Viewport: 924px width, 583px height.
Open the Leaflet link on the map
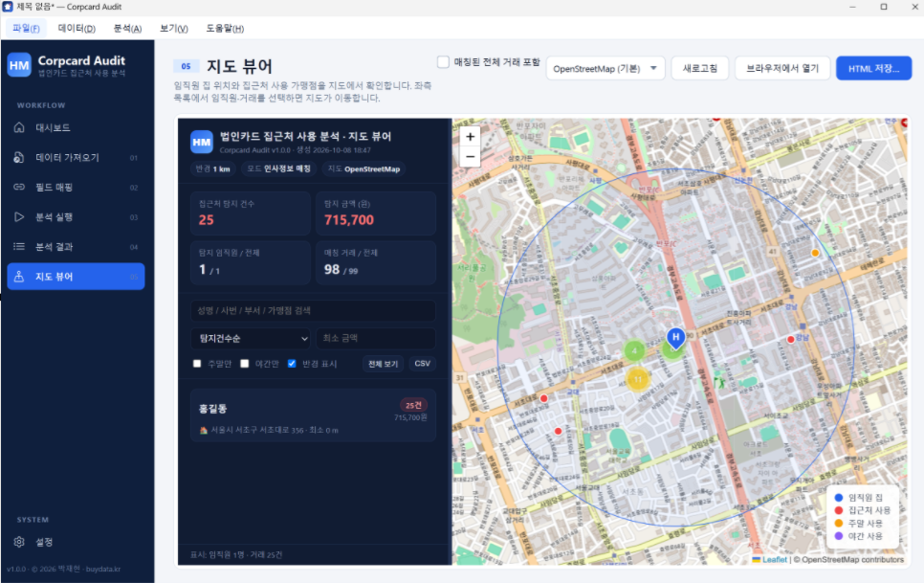[x=775, y=559]
